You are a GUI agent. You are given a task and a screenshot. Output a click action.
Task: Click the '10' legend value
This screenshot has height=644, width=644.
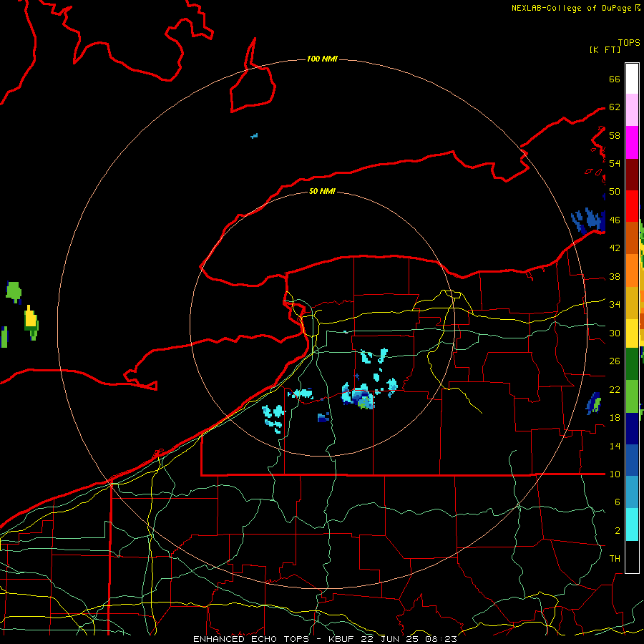click(x=615, y=474)
